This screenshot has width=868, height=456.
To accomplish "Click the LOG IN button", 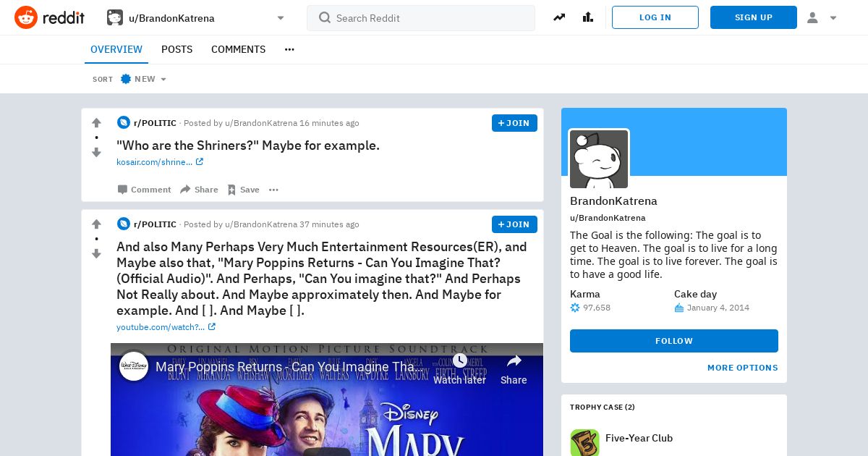I will 655,17.
